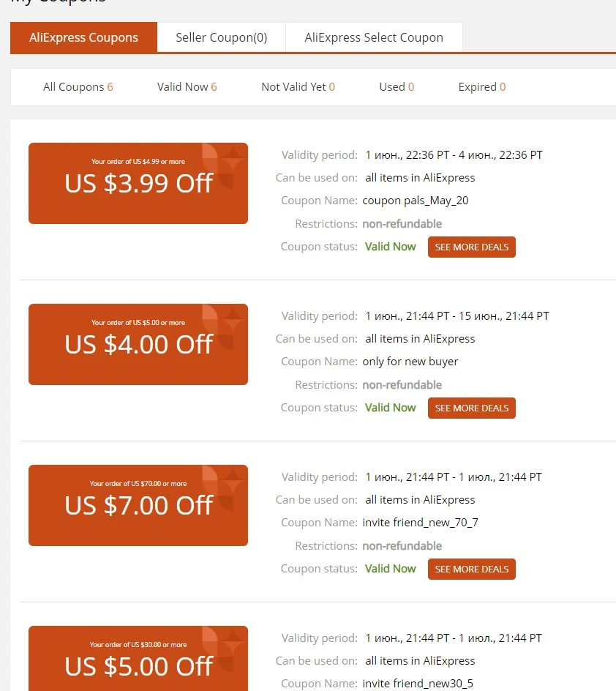Viewport: 616px width, 691px height.
Task: Click coupon name 'only for new buyer'
Action: click(410, 362)
